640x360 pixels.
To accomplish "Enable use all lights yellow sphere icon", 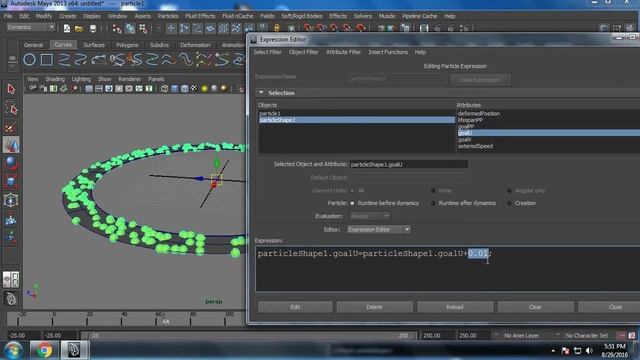I will pos(204,88).
